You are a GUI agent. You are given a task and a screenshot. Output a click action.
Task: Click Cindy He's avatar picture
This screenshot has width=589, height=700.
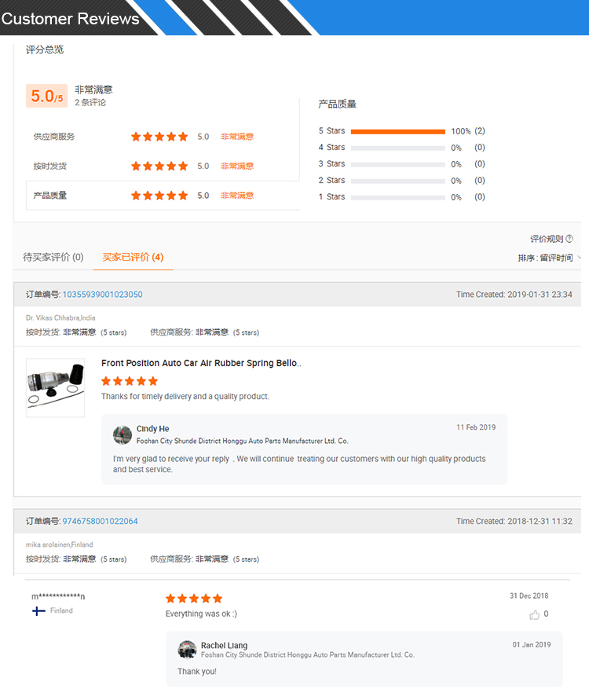tap(123, 434)
